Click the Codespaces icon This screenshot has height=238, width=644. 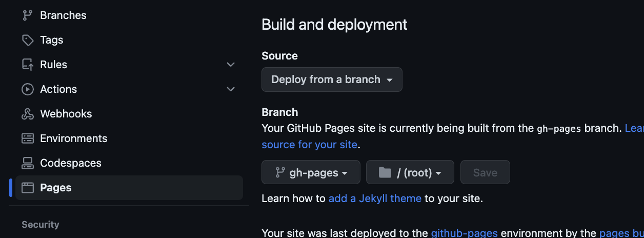[27, 163]
